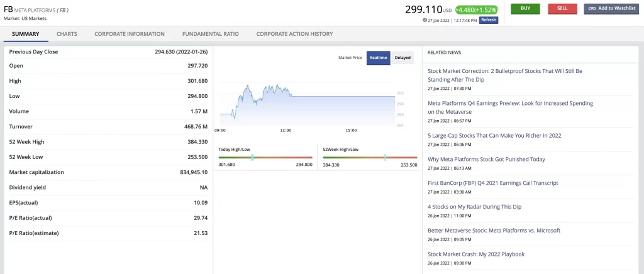Click the clock icon beside the timestamp

click(x=425, y=20)
